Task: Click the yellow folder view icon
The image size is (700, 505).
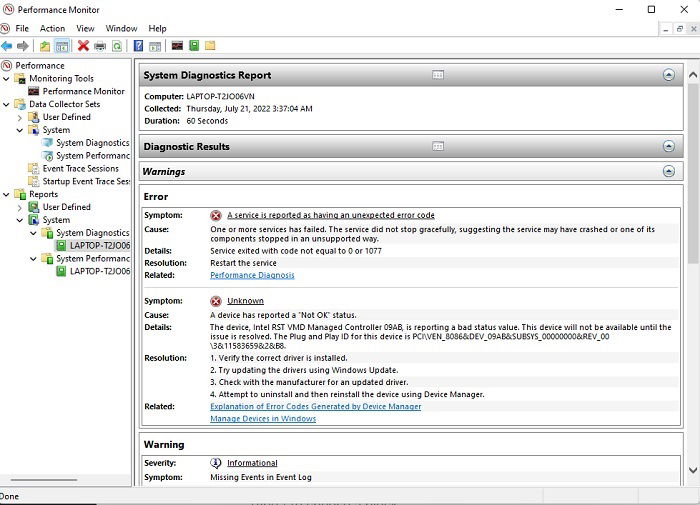Action: [210, 46]
